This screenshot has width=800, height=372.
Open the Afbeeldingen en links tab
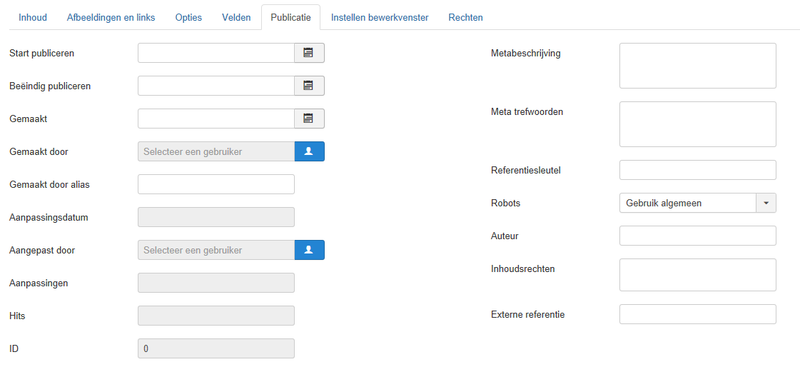[x=111, y=17]
